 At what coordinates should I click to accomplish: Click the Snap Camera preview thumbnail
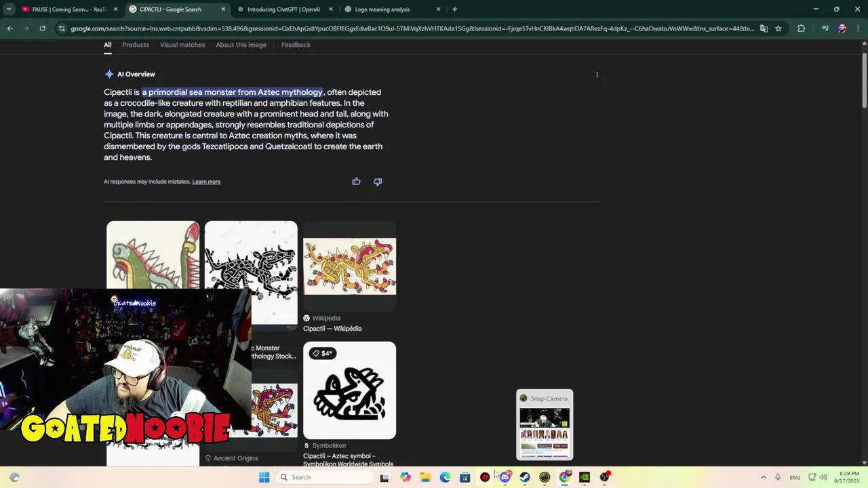(x=545, y=433)
